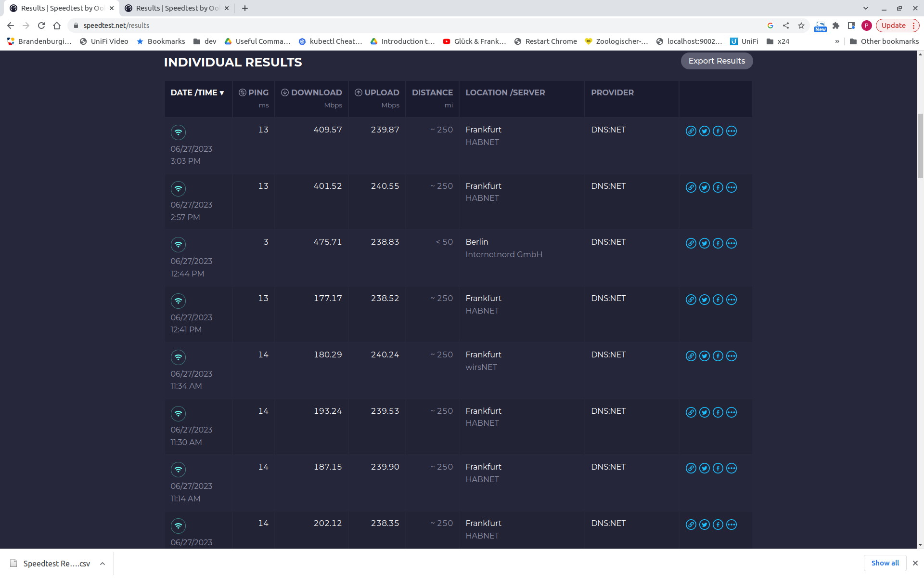Copy link for the 3:03 PM result
Image resolution: width=924 pixels, height=578 pixels.
pos(691,131)
